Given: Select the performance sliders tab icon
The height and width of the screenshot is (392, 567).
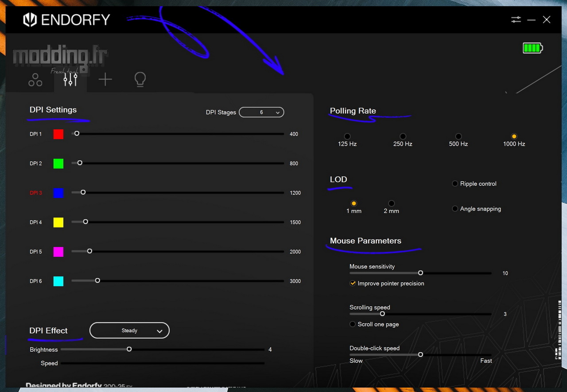Looking at the screenshot, I should click(x=70, y=80).
